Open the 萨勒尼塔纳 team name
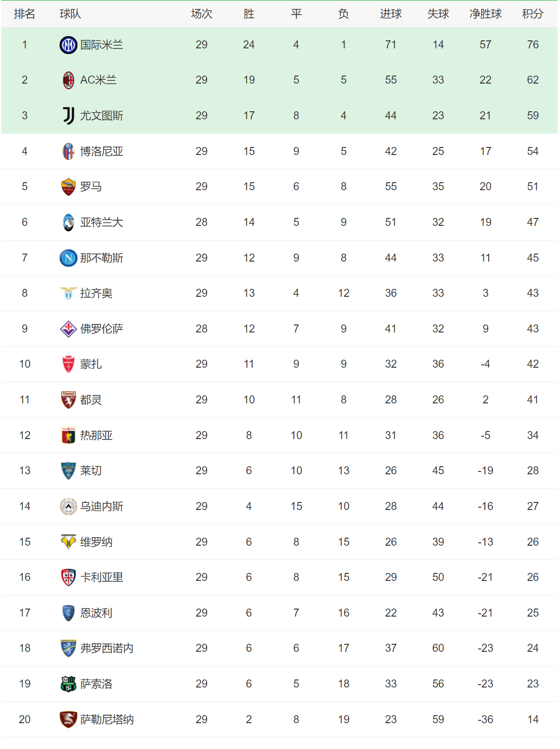This screenshot has height=749, width=560. pos(107,719)
